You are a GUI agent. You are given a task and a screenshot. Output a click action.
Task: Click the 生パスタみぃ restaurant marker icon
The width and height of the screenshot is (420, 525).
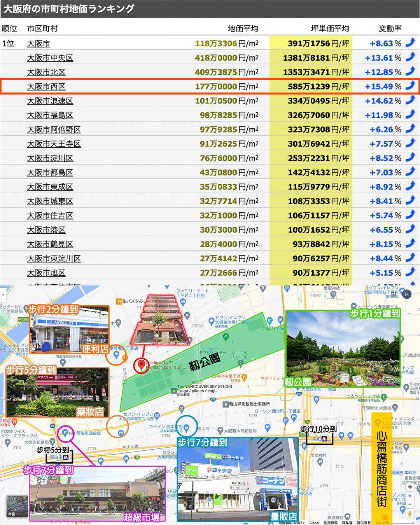tap(119, 301)
